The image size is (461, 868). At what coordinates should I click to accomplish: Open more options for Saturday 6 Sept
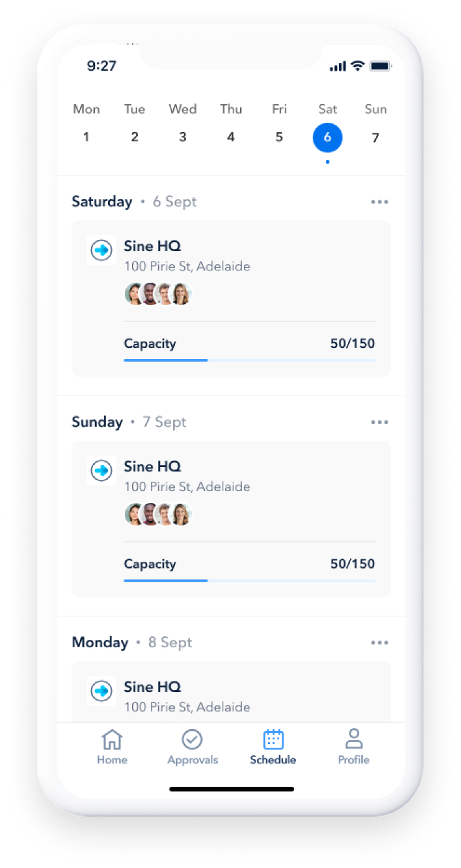point(379,201)
